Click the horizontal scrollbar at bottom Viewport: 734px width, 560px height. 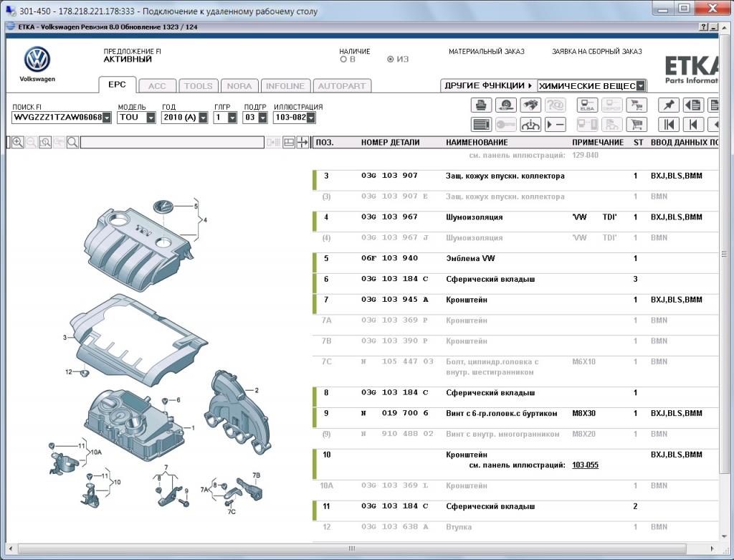coord(351,549)
